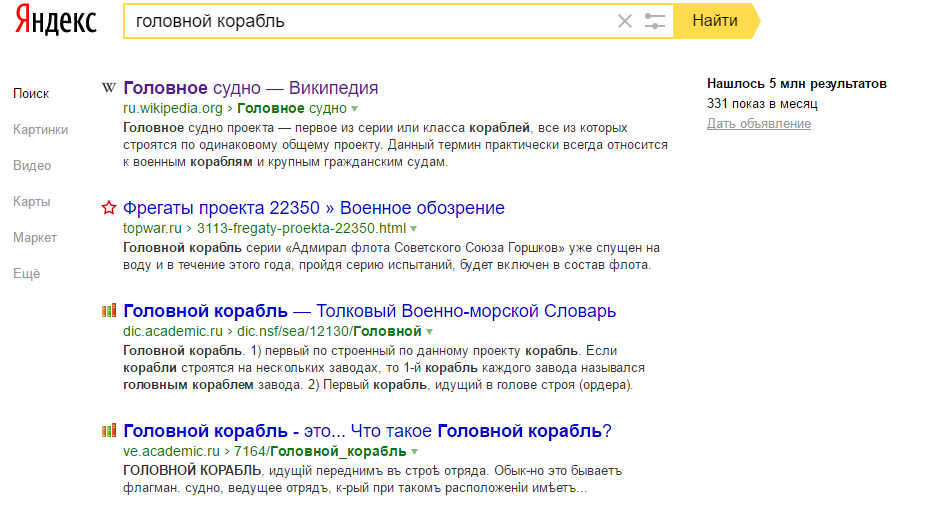Click the Yandex logo
927x510 pixels.
coord(56,20)
